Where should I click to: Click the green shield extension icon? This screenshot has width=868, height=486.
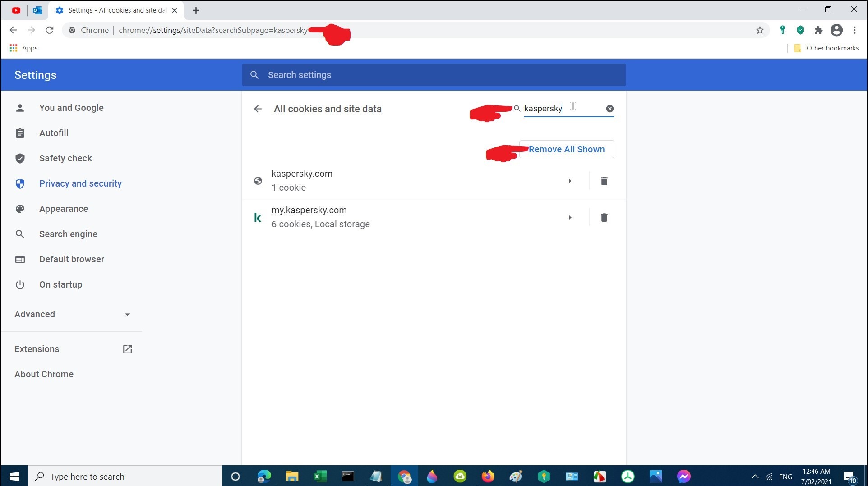point(800,30)
